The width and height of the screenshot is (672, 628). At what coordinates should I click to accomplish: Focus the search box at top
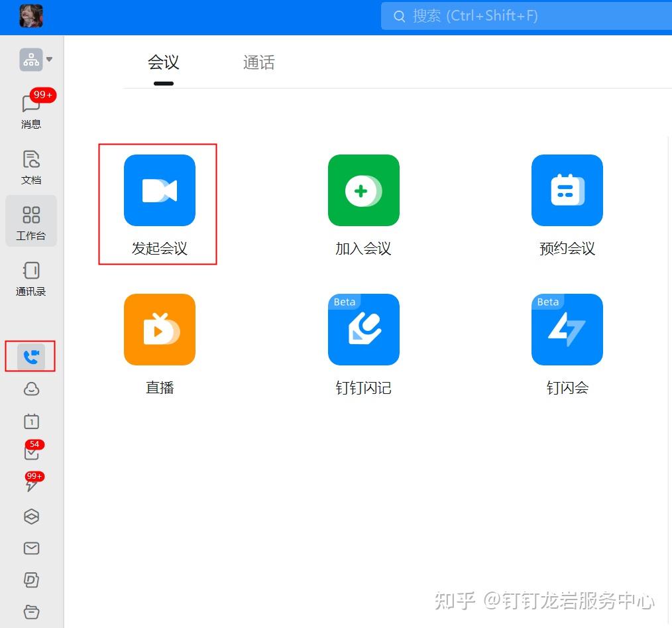coord(526,17)
